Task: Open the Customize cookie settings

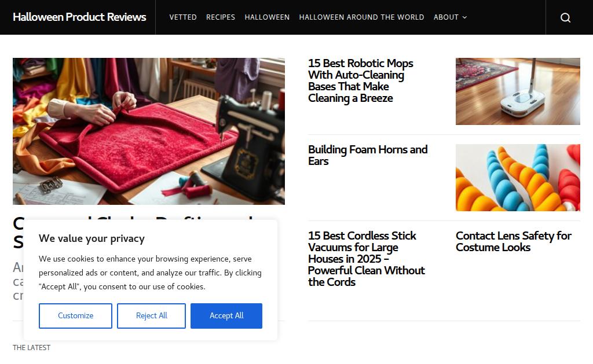Action: tap(75, 316)
